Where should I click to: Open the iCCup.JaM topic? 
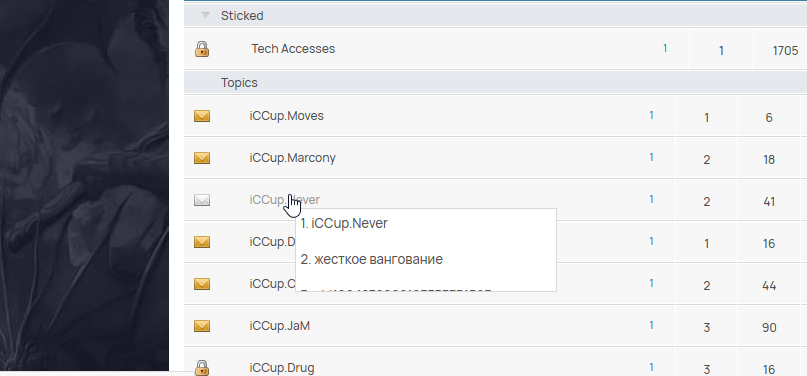[280, 326]
